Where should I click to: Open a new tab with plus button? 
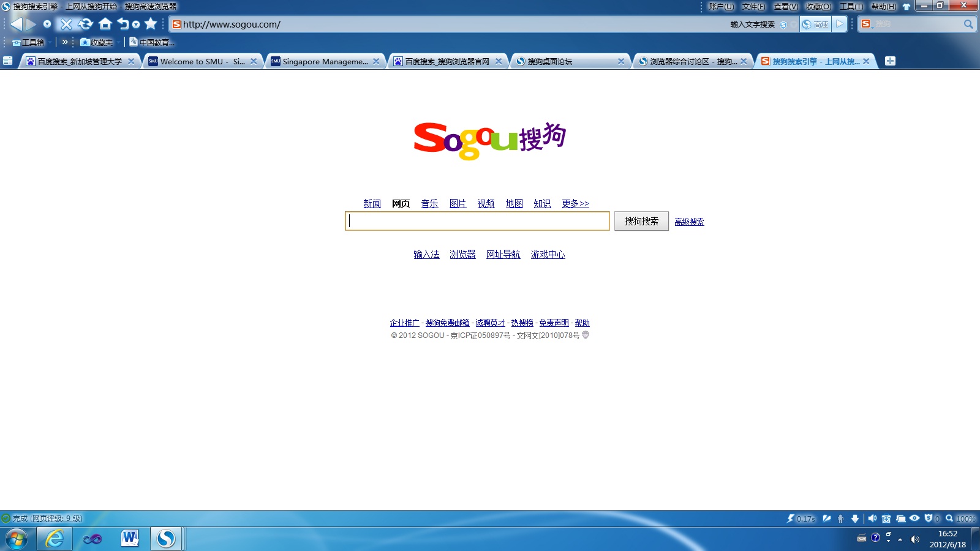(x=890, y=61)
